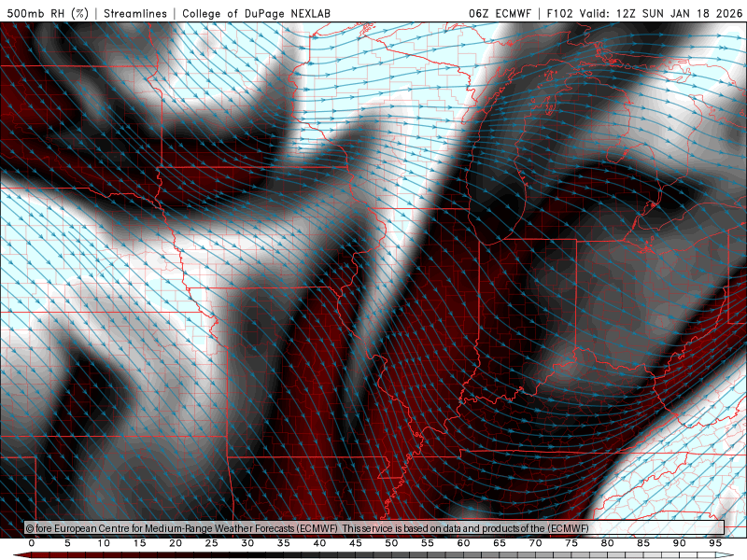Select the "10" label on the color scale

click(x=104, y=543)
